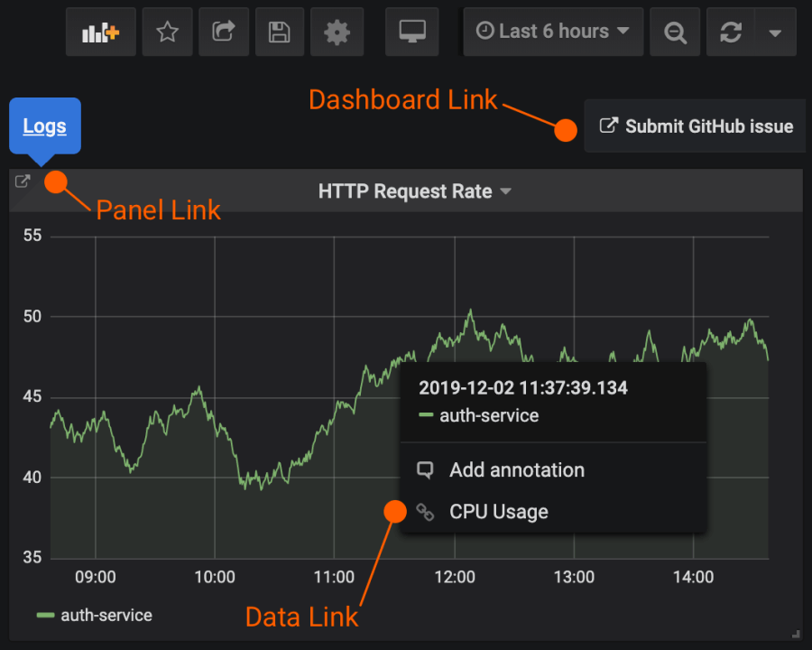Open the Logs panel link
812x650 pixels.
pyautogui.click(x=44, y=125)
